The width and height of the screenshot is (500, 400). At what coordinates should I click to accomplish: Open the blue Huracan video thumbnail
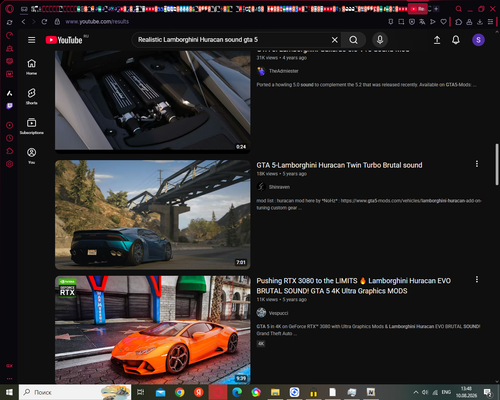click(153, 215)
